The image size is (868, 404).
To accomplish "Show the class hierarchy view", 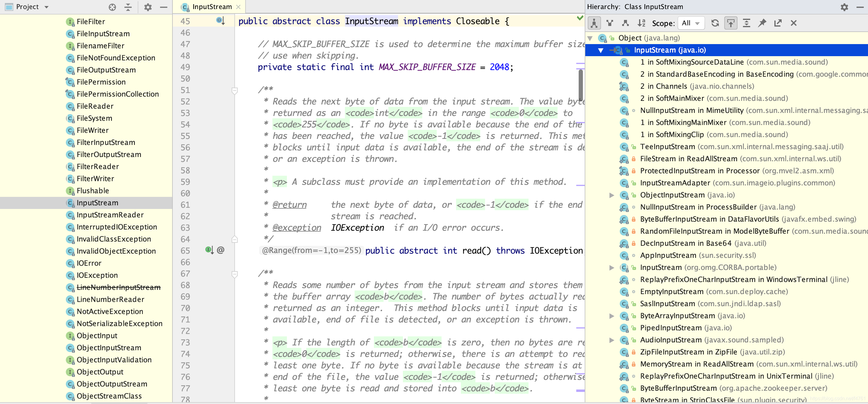I will [x=594, y=23].
